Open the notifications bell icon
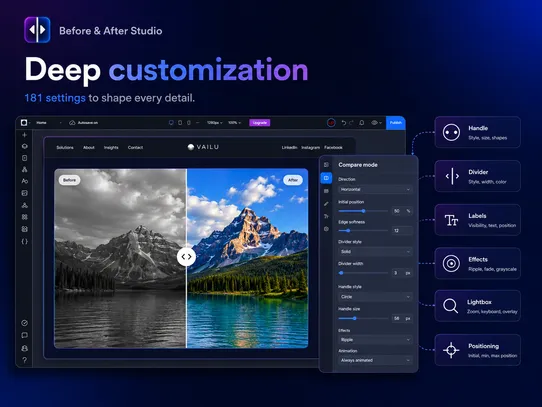Image resolution: width=542 pixels, height=407 pixels. 362,123
